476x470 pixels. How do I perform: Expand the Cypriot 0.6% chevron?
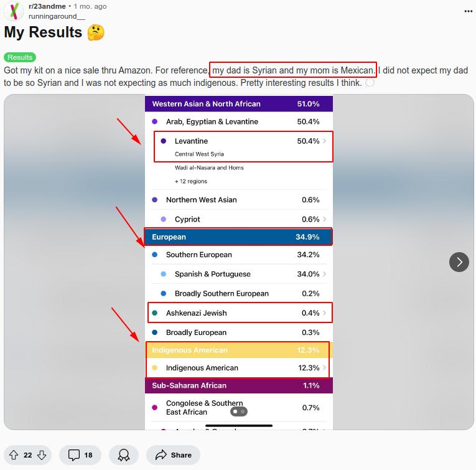point(325,219)
